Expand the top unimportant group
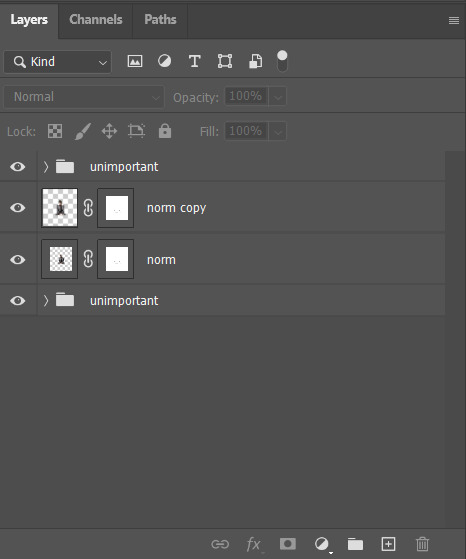 pos(46,166)
